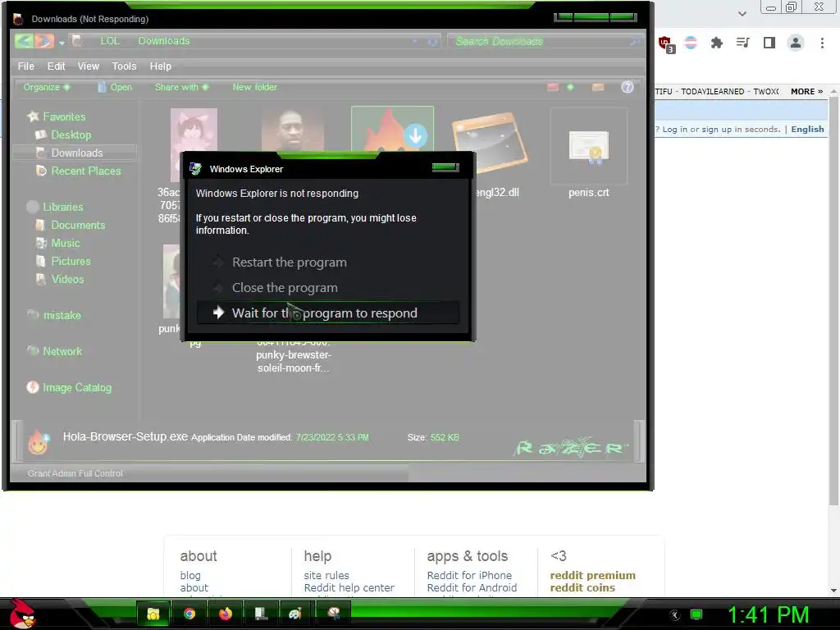
Task: Select the Hola flame installer thumbnail
Action: tap(392, 129)
